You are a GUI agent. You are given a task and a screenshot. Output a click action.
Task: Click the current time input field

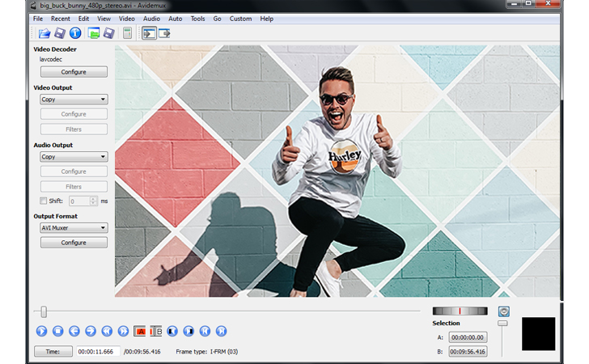click(x=98, y=352)
